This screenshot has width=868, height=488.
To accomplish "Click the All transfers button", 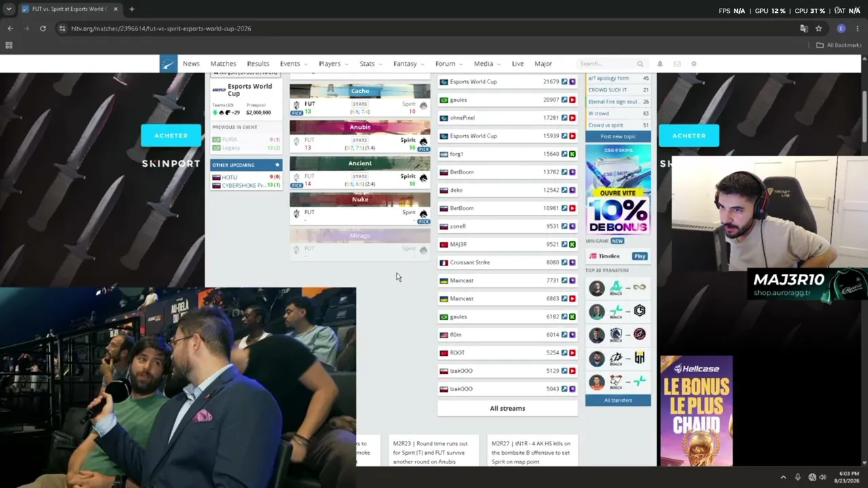I will [618, 401].
